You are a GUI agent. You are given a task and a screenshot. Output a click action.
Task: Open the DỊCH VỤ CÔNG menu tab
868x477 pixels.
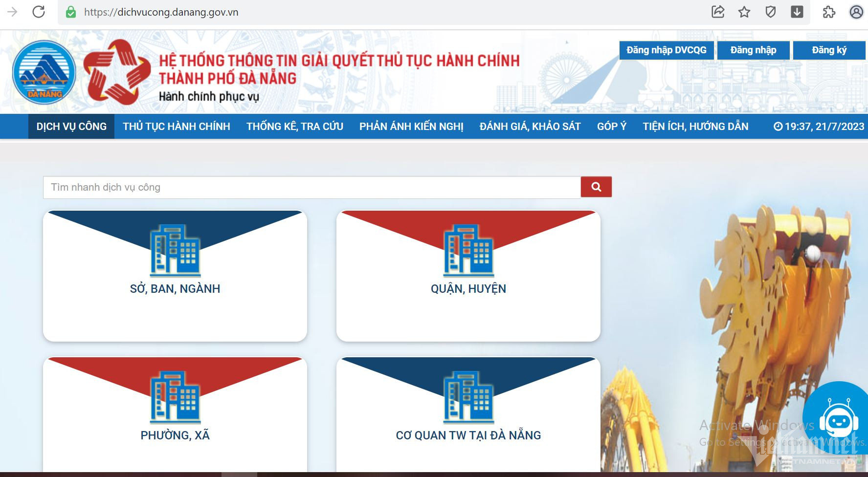[71, 127]
